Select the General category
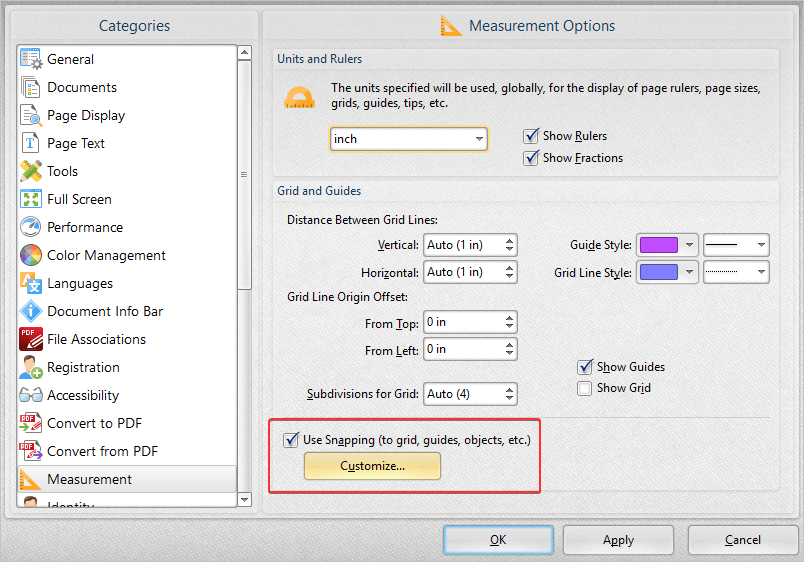 tap(127, 59)
